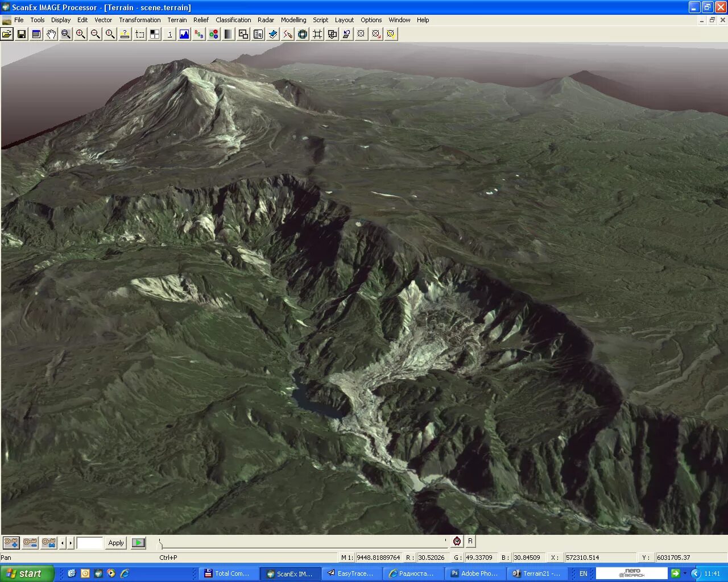This screenshot has width=728, height=582.
Task: Open the Transformation menu
Action: [x=140, y=20]
